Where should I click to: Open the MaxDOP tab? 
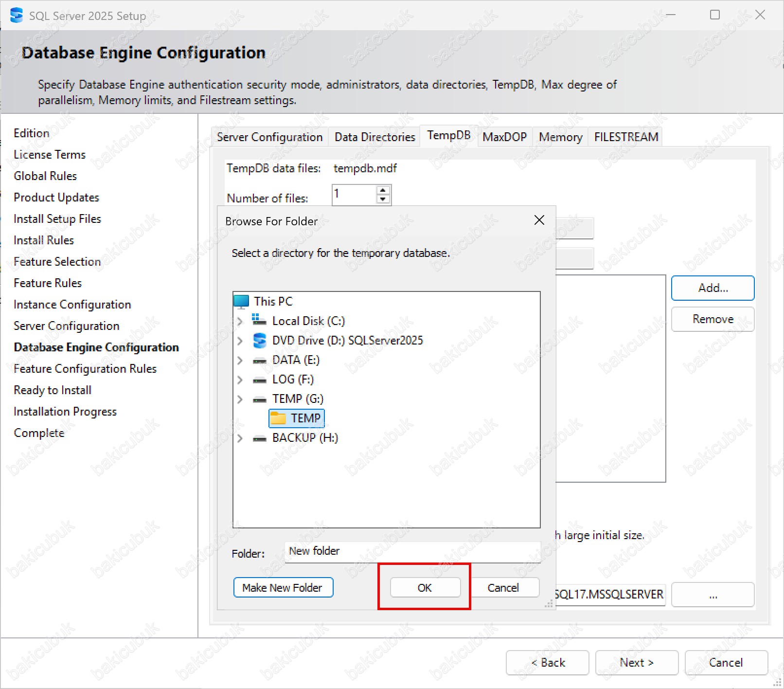tap(504, 137)
